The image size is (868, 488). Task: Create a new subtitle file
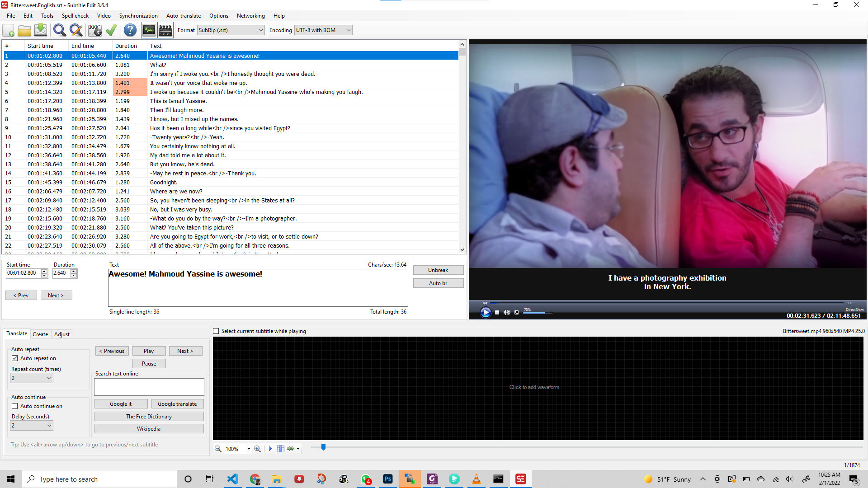[9, 30]
